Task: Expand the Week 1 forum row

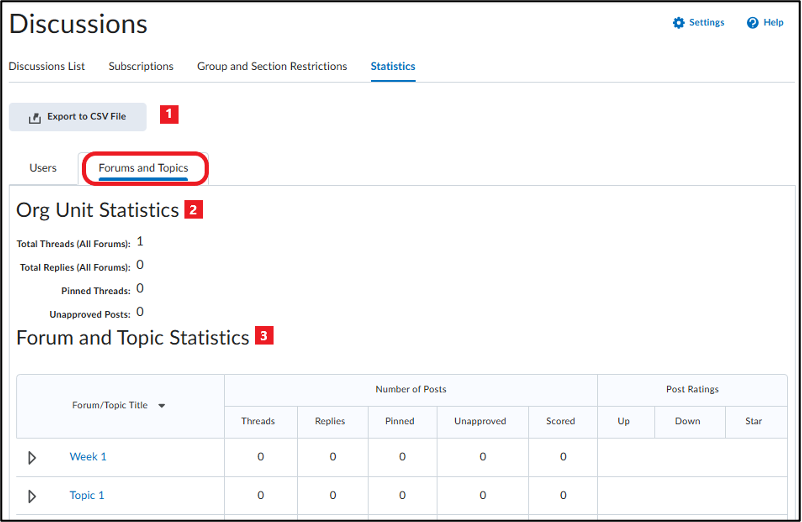Action: click(32, 458)
